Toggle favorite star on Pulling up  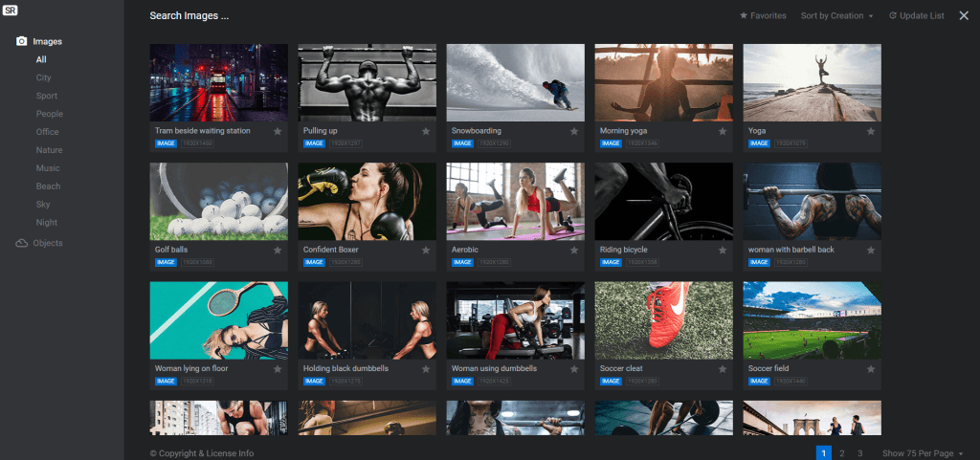[x=426, y=131]
